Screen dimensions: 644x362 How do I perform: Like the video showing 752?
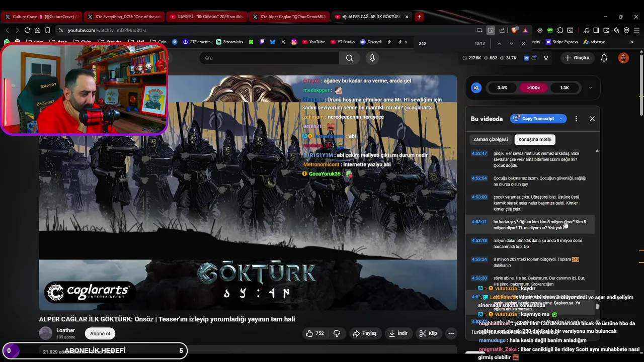click(x=315, y=333)
